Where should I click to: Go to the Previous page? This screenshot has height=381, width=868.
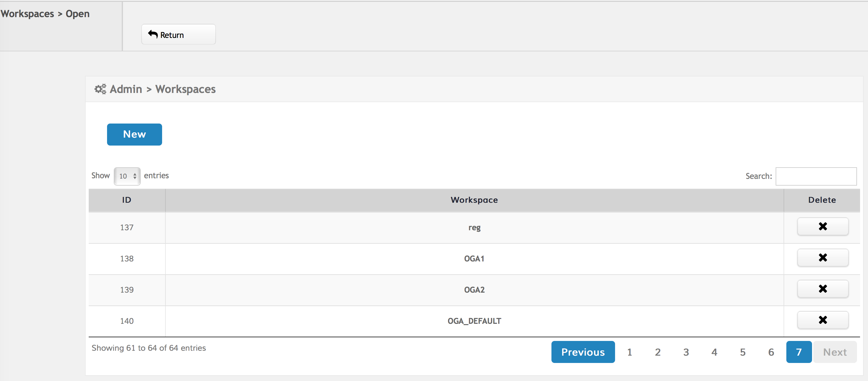click(583, 352)
